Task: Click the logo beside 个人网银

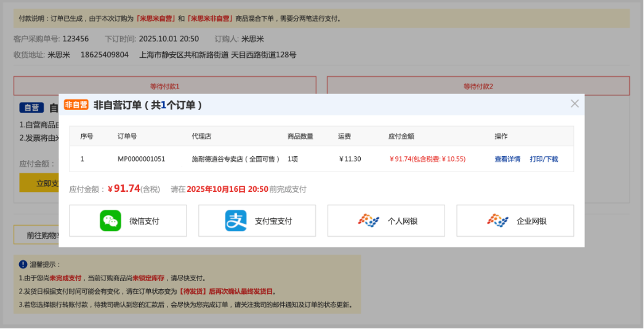Action: 369,221
